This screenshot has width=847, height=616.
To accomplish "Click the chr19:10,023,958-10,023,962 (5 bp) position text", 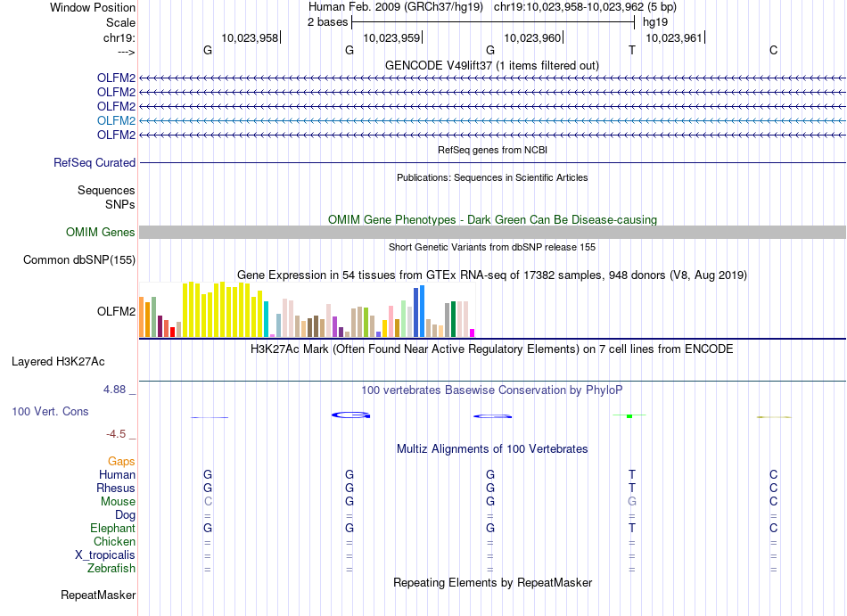I will 585,7.
